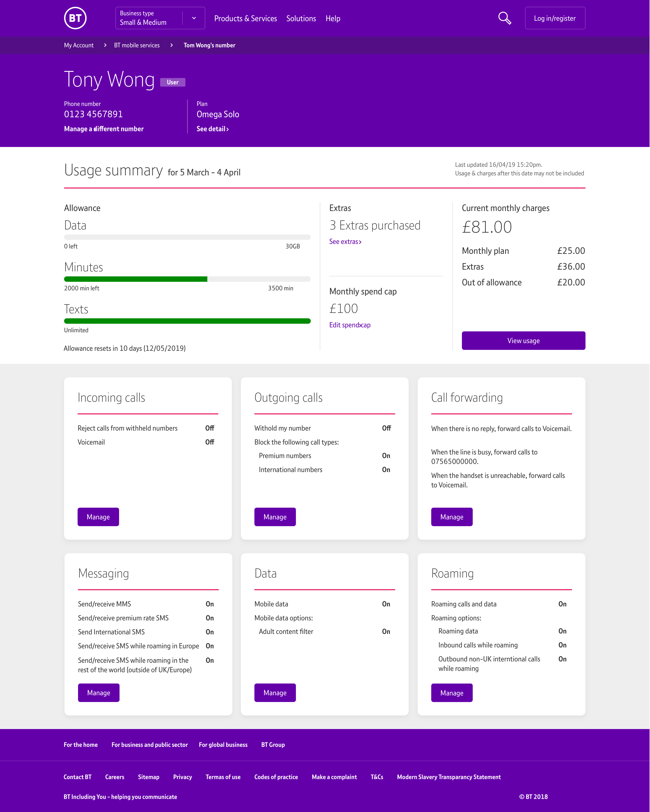Toggle Withold my number Off status
The width and height of the screenshot is (650, 812).
click(386, 428)
